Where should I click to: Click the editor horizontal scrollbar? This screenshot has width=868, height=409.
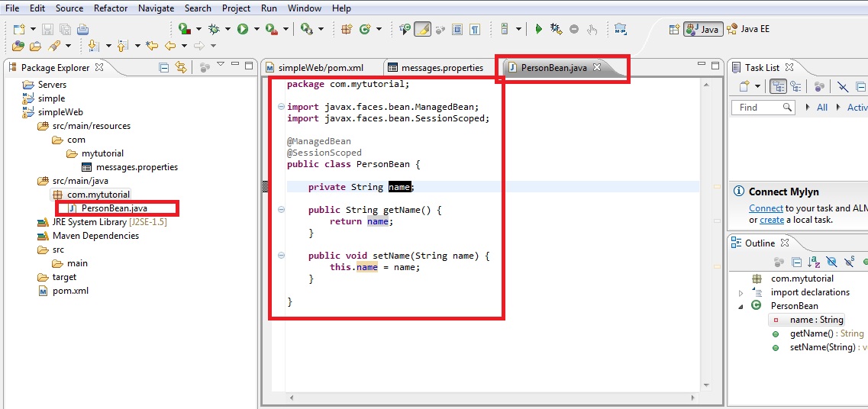click(492, 398)
